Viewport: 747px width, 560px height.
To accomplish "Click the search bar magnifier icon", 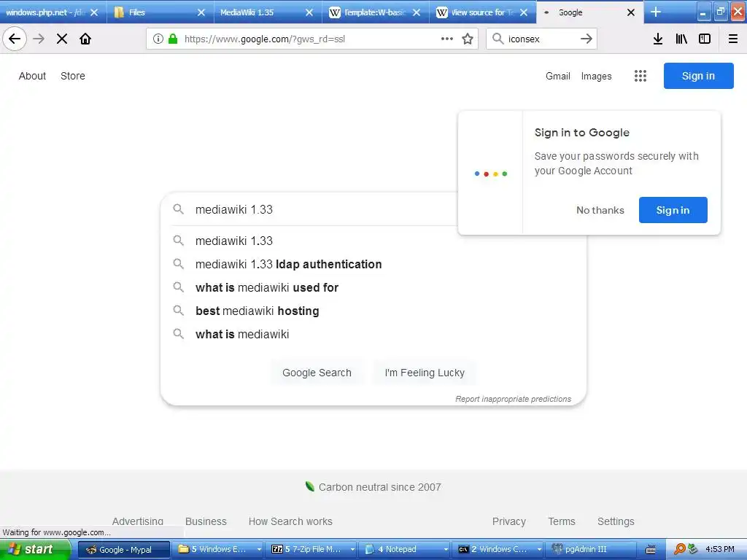I will click(498, 39).
